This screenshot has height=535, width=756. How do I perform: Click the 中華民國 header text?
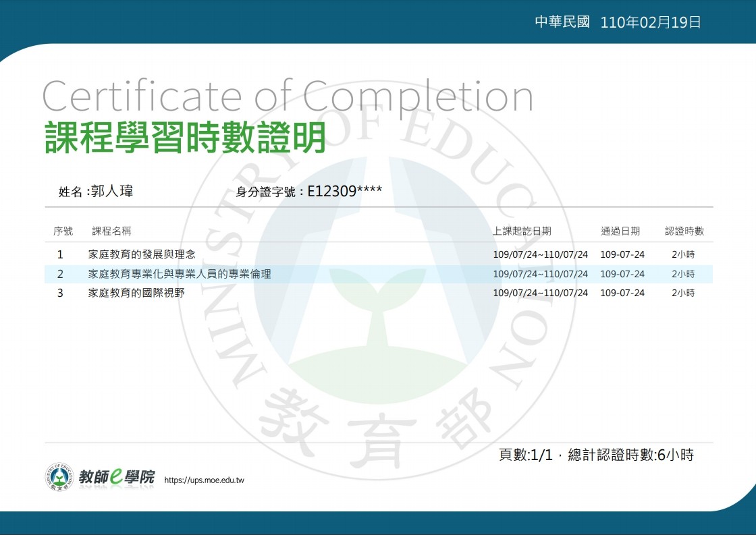click(x=562, y=22)
